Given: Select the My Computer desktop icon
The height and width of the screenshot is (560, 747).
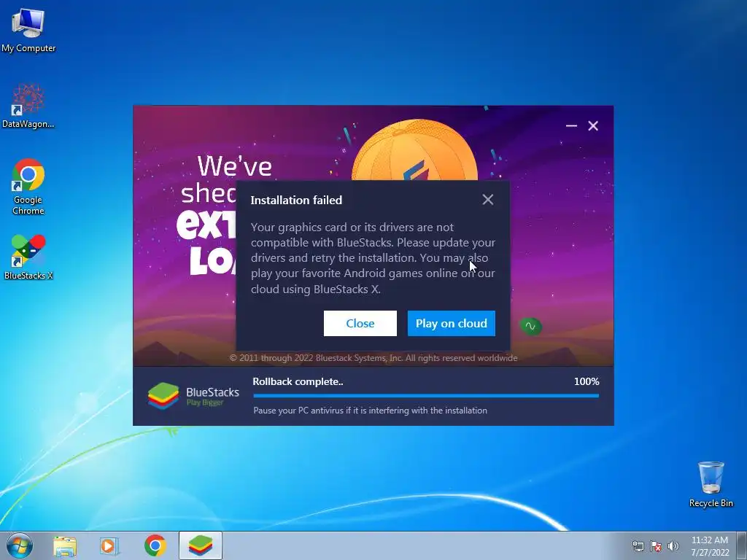Looking at the screenshot, I should coord(28,31).
